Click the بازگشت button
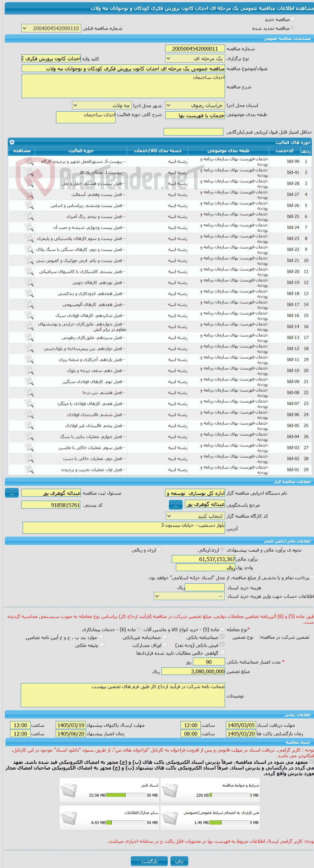The height and width of the screenshot is (868, 314). (149, 861)
